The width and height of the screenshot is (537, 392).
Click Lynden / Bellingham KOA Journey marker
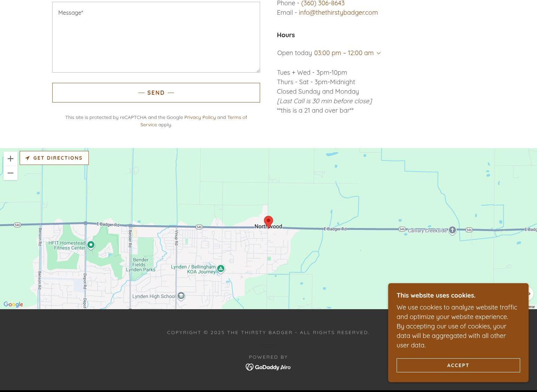(x=220, y=268)
